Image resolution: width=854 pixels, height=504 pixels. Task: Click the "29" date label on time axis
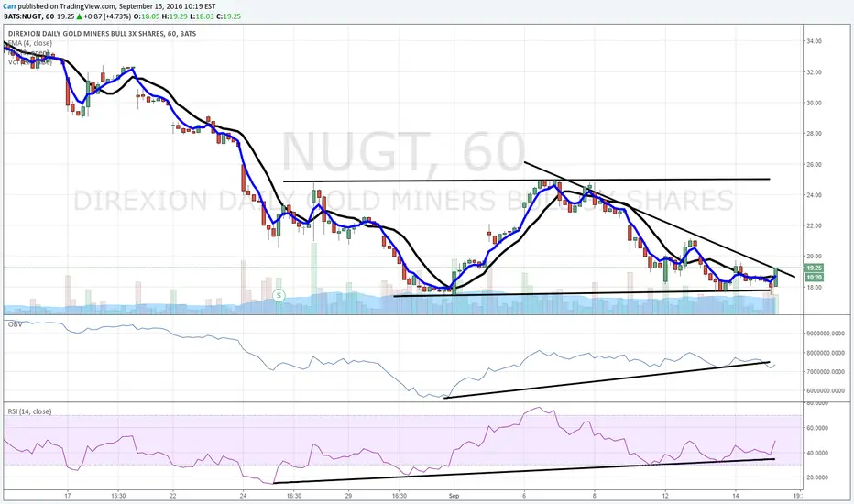[x=348, y=496]
